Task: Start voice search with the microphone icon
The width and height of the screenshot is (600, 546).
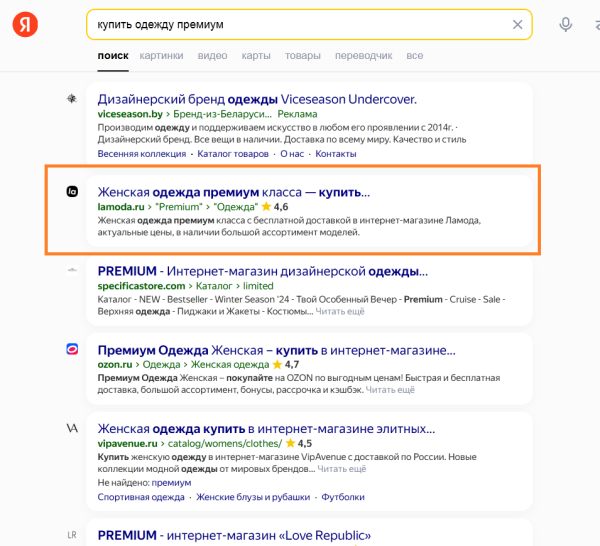Action: pyautogui.click(x=566, y=25)
